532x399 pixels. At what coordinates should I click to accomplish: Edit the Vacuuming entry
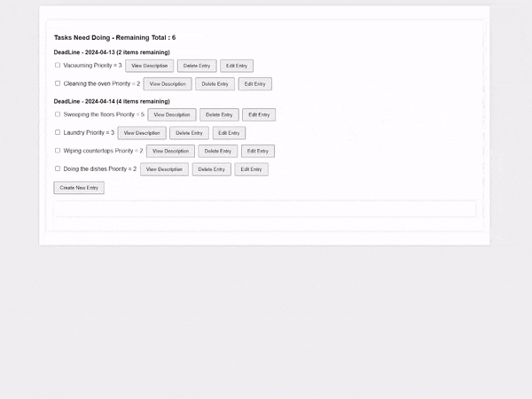237,66
